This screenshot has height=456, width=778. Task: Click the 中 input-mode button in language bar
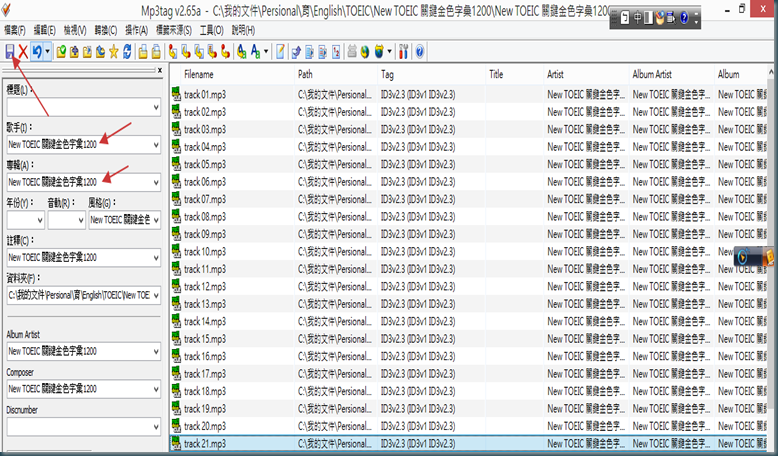coord(637,18)
